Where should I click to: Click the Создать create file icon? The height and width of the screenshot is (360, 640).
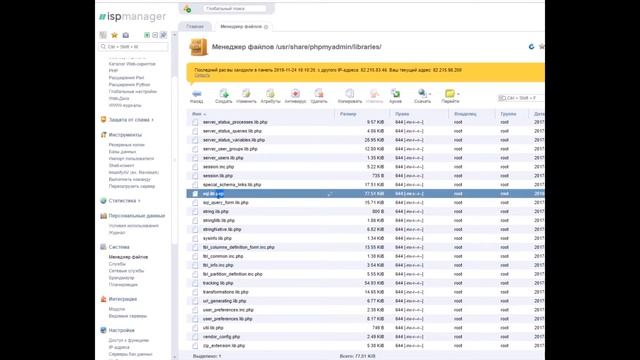pos(224,93)
